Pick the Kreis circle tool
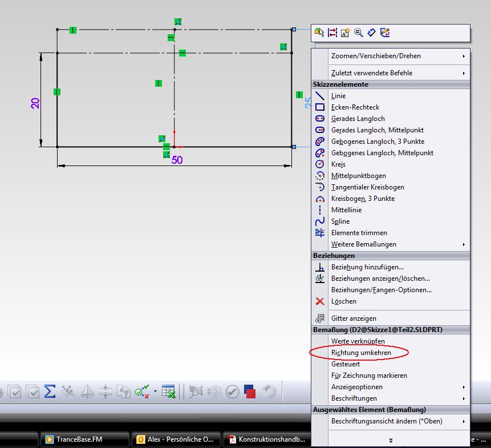 (338, 164)
